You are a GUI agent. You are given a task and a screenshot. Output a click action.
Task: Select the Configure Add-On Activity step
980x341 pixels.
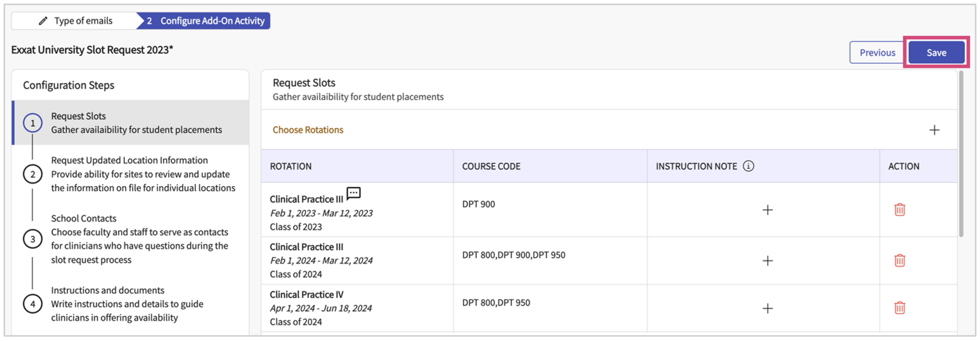point(205,21)
